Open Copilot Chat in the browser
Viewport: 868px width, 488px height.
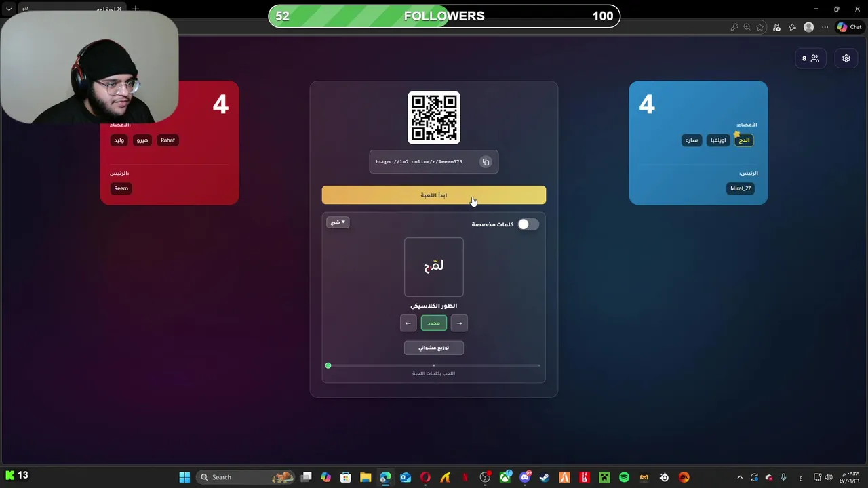(849, 27)
